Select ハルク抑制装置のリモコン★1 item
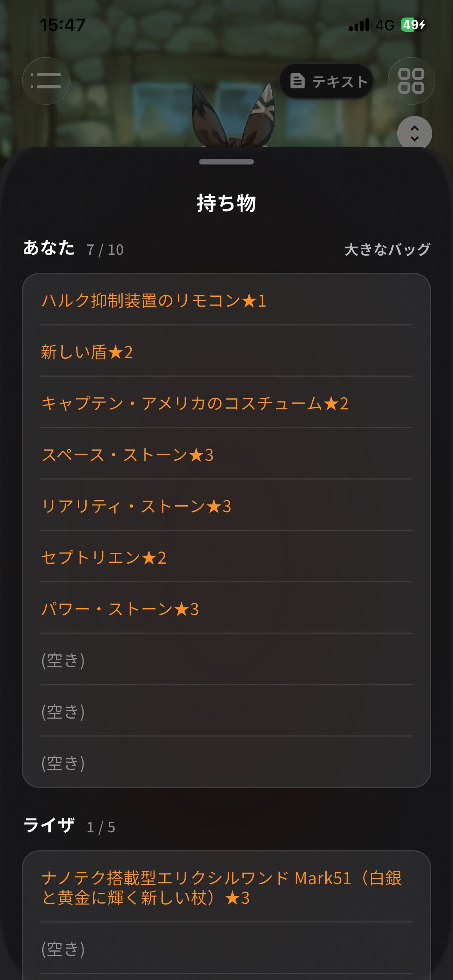 226,300
